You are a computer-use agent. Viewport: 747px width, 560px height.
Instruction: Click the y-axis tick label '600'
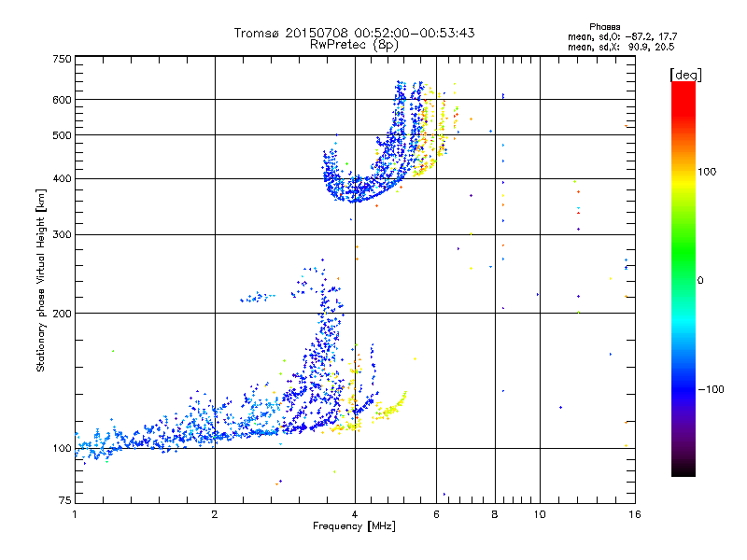[x=62, y=100]
